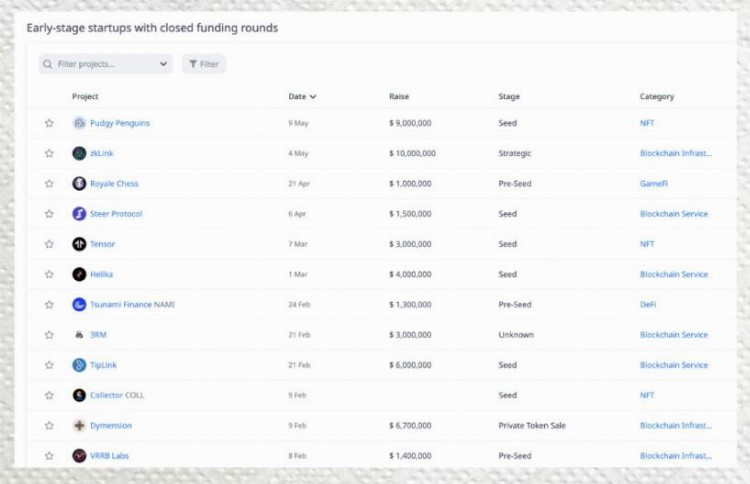The image size is (750, 484).
Task: Toggle favorite star for Pudgy Penguins
Action: tap(49, 123)
